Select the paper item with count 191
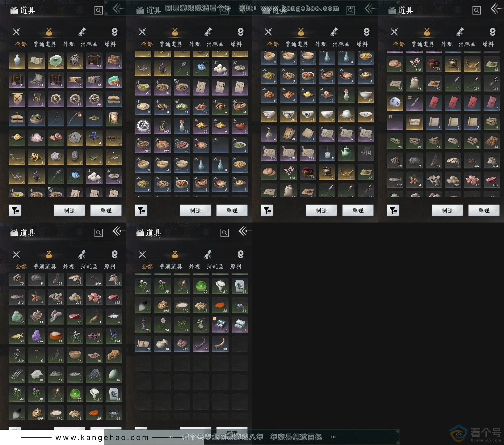The width and height of the screenshot is (504, 445). (308, 134)
